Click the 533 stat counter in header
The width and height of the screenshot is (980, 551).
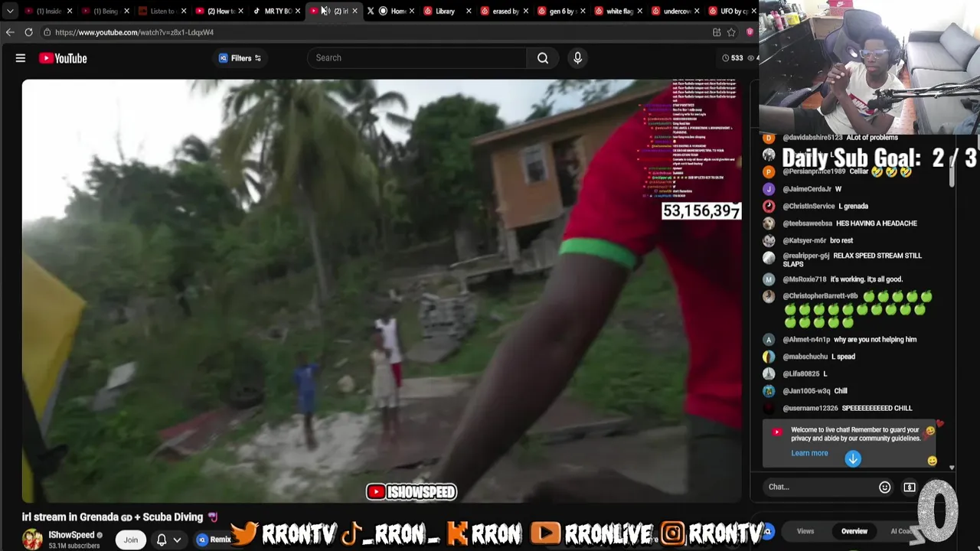tap(733, 58)
